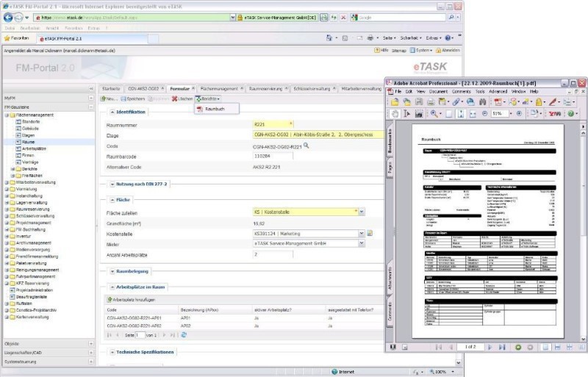The height and width of the screenshot is (377, 588).
Task: Collapse the Arbeitsplätze im Raum section
Action: click(112, 287)
